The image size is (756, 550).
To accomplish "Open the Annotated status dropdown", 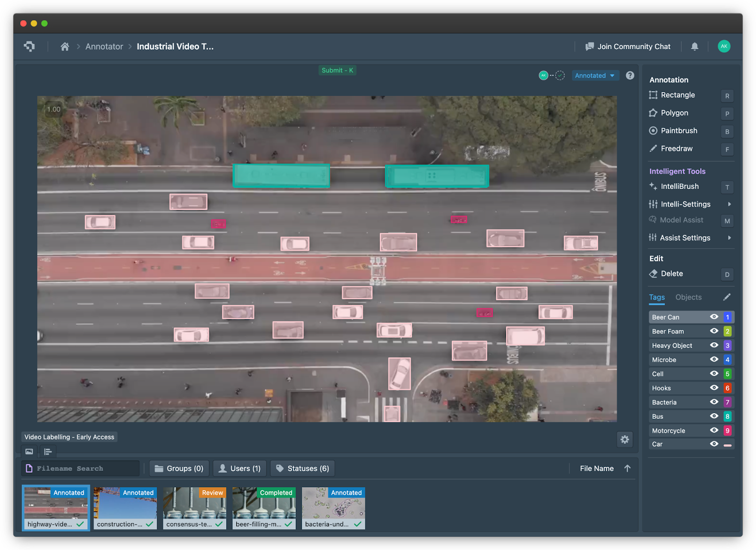I will 595,75.
